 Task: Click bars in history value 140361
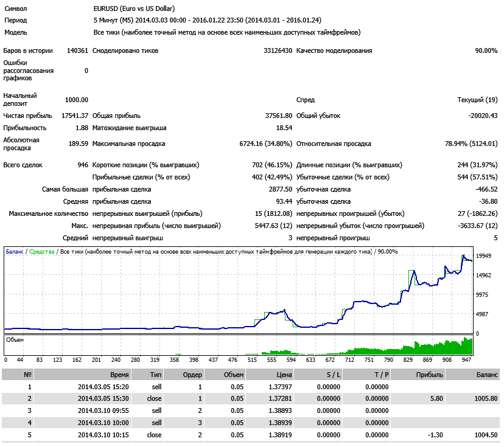[77, 50]
